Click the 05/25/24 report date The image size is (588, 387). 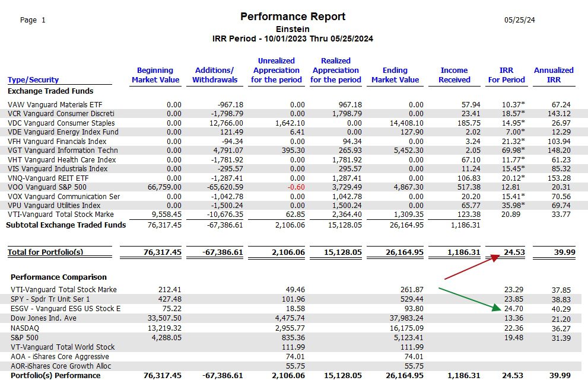[x=519, y=20]
